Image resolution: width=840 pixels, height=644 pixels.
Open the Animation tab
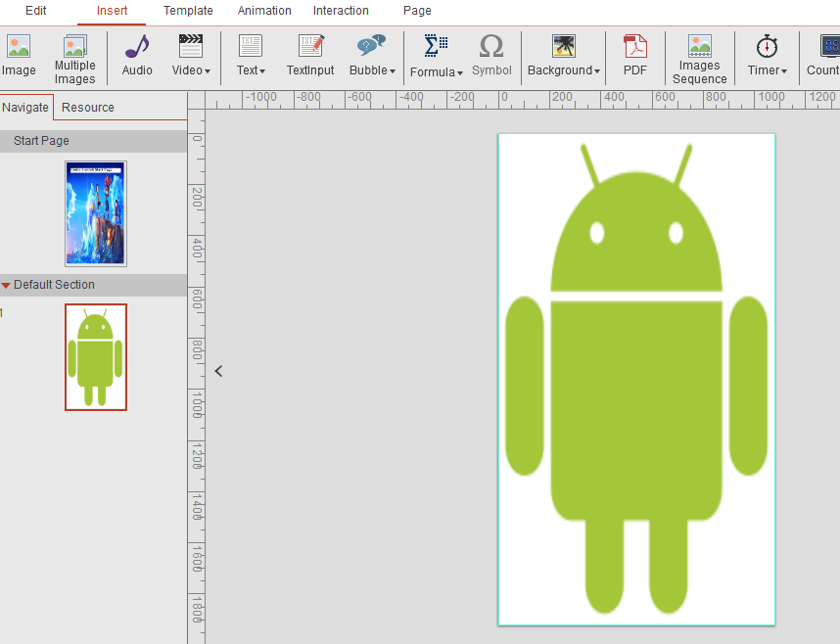tap(264, 11)
